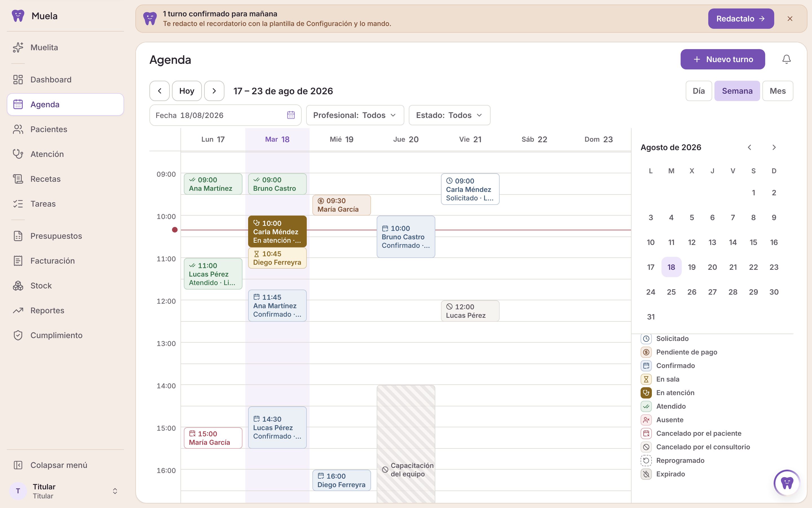Show next month in mini calendar
812x508 pixels.
point(774,148)
